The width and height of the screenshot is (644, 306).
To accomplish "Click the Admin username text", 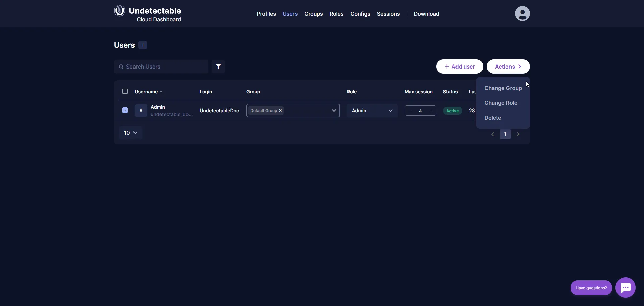I will coord(158,107).
